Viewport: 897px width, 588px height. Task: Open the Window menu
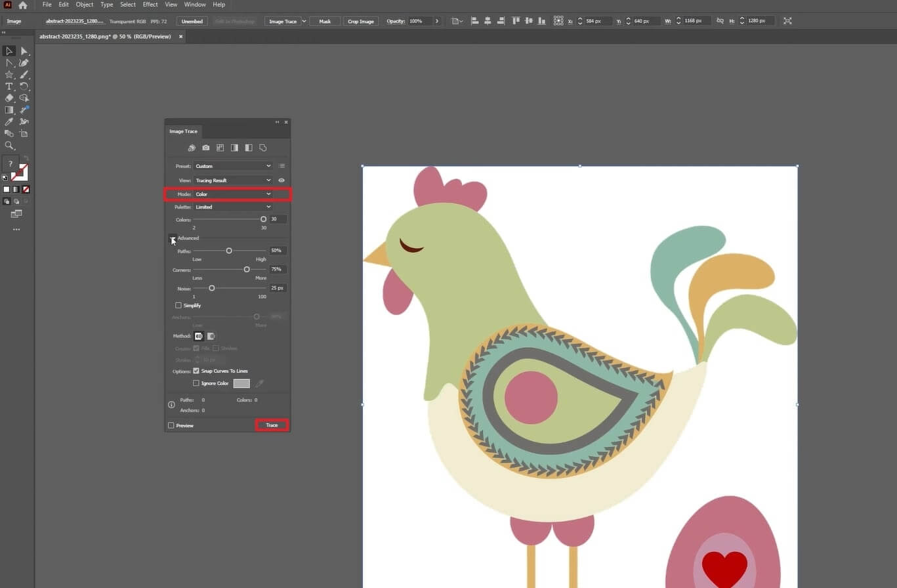pyautogui.click(x=195, y=5)
